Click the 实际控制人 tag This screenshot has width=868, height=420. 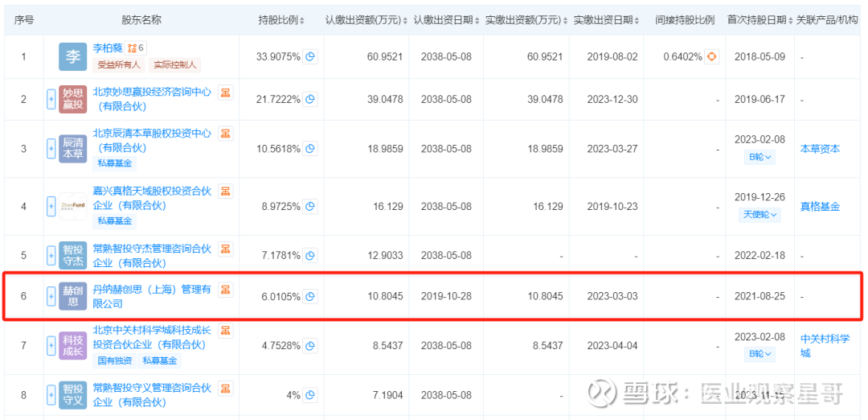tap(174, 64)
